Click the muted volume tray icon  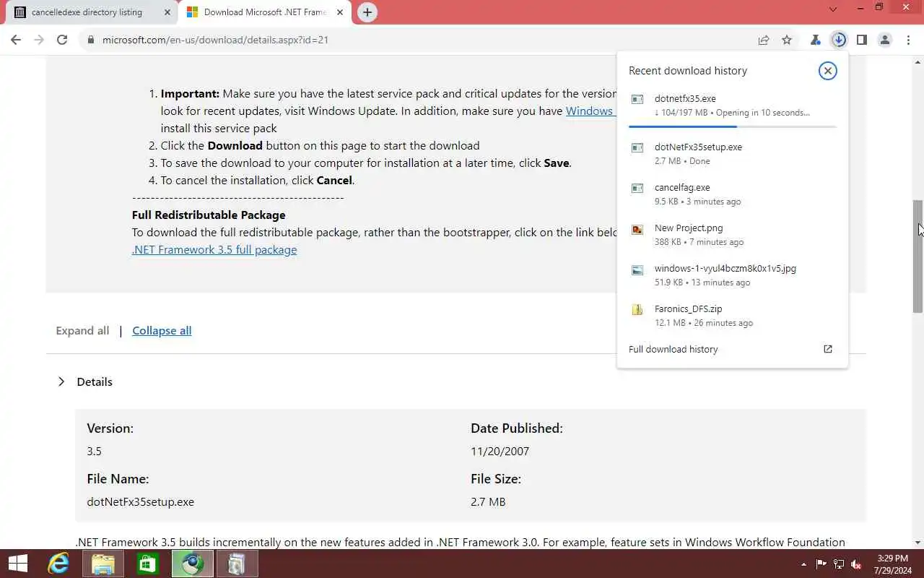(857, 564)
